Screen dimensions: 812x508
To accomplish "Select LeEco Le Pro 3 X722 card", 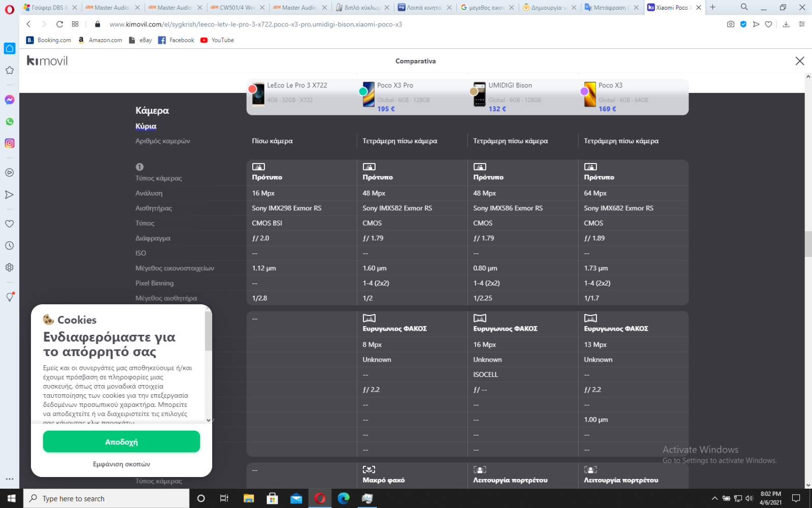I will (301, 97).
